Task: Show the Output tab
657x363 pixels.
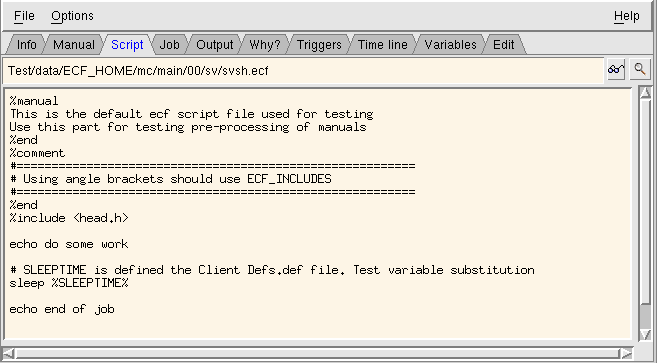Action: [x=215, y=44]
